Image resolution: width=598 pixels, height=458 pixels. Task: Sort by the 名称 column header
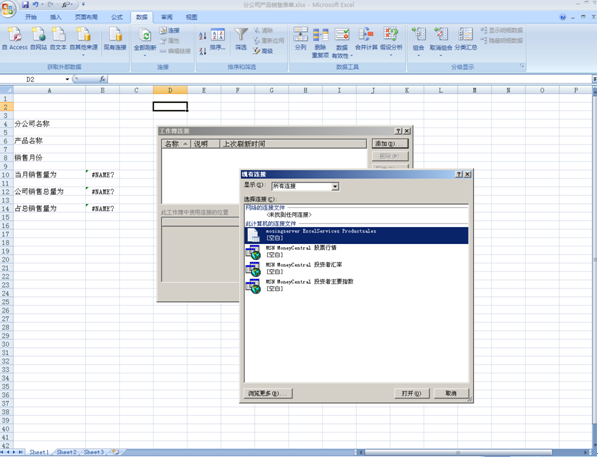(177, 144)
